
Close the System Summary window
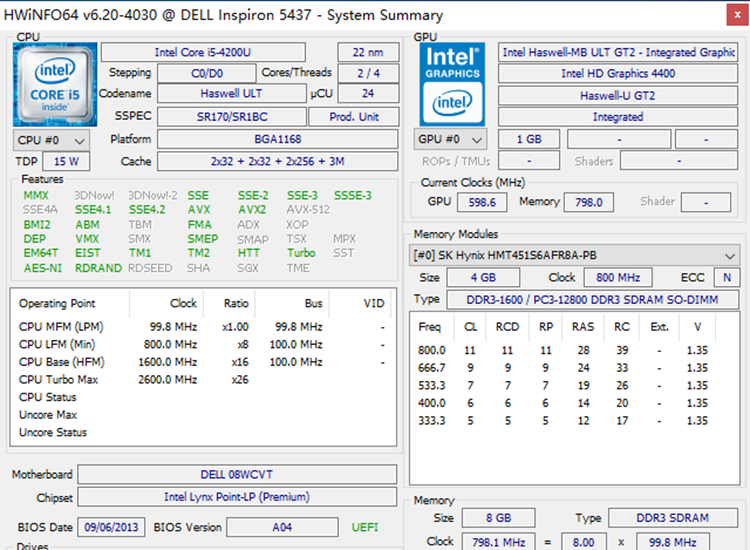click(x=737, y=15)
